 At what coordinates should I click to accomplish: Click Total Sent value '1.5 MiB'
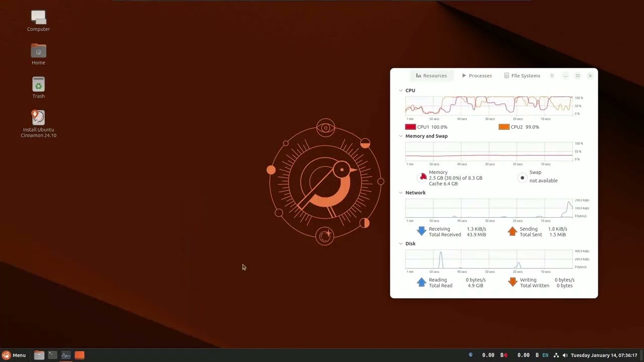pyautogui.click(x=557, y=235)
